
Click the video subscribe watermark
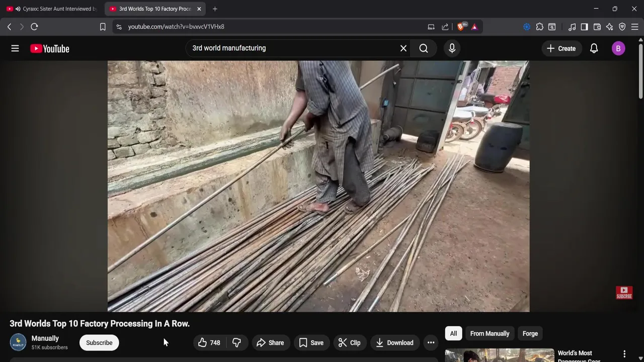click(x=624, y=293)
